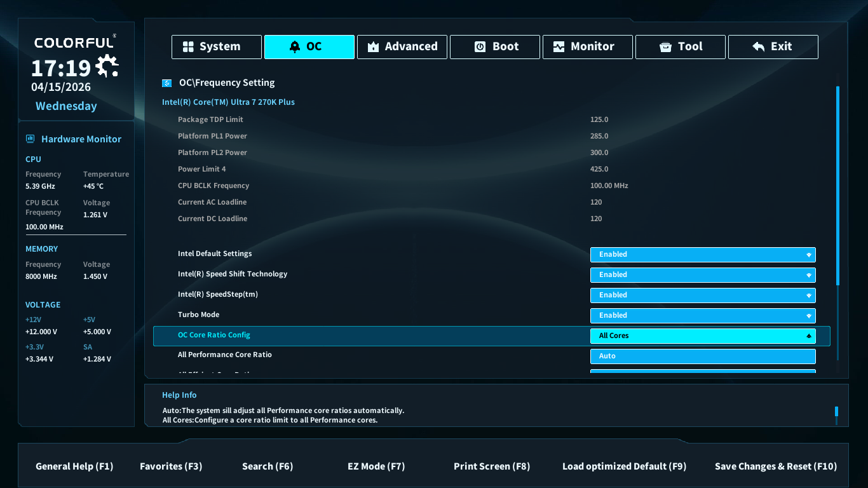The width and height of the screenshot is (868, 488).
Task: Click the OC tab rocket icon
Action: (295, 47)
